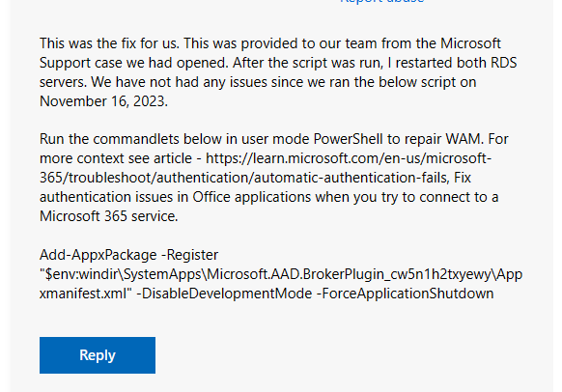
Task: Open the Report abuse link
Action: click(382, 1)
